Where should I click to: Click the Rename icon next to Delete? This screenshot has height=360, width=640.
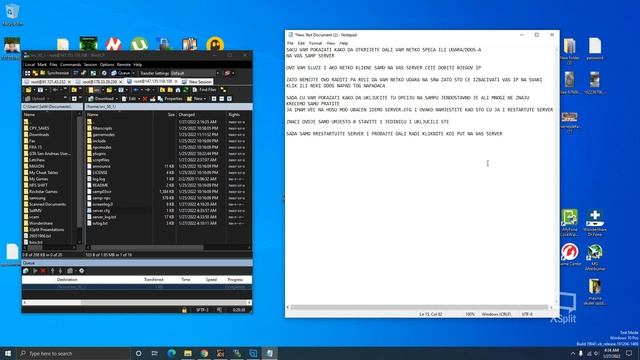click(x=153, y=99)
